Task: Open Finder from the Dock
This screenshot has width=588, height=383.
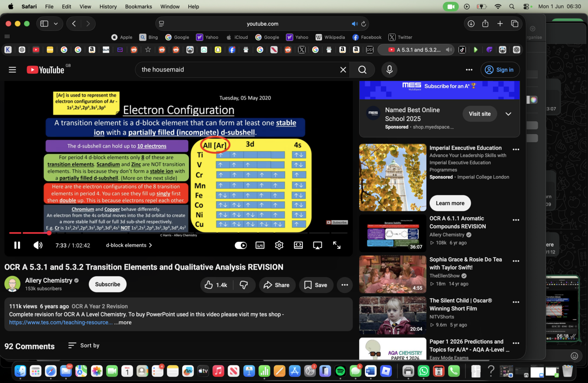Action: tap(20, 371)
